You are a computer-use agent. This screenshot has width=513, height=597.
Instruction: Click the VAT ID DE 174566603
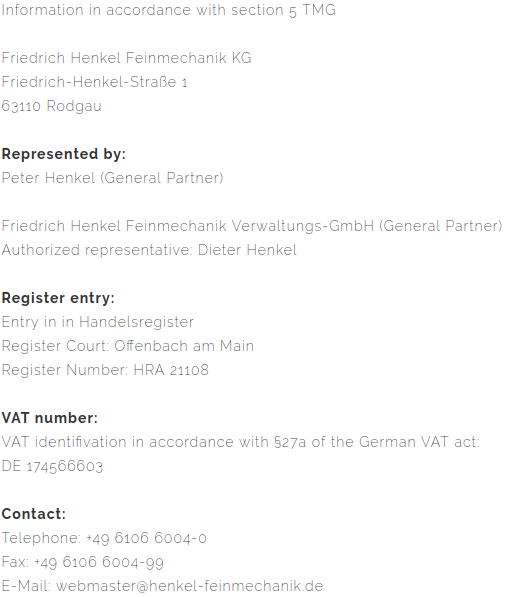(52, 466)
